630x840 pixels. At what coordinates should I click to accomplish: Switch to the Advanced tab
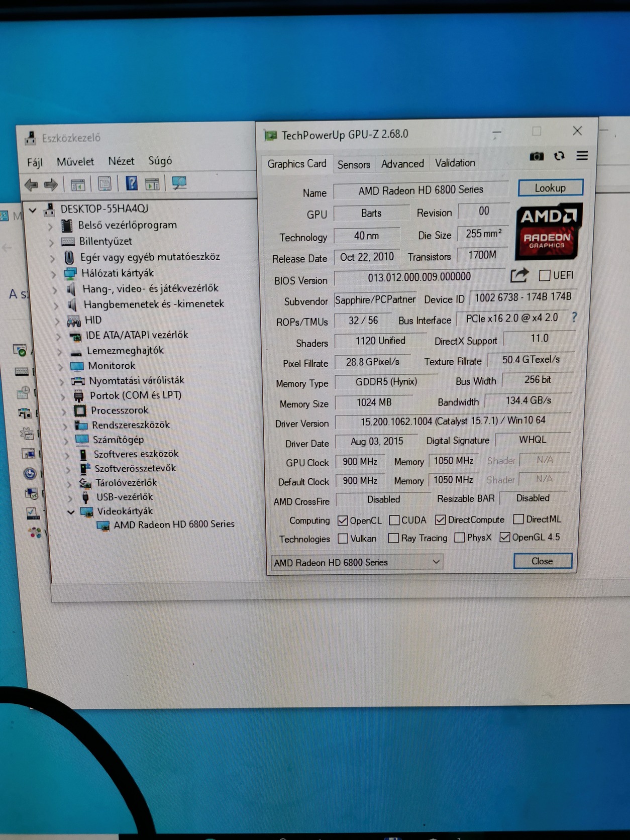(402, 164)
